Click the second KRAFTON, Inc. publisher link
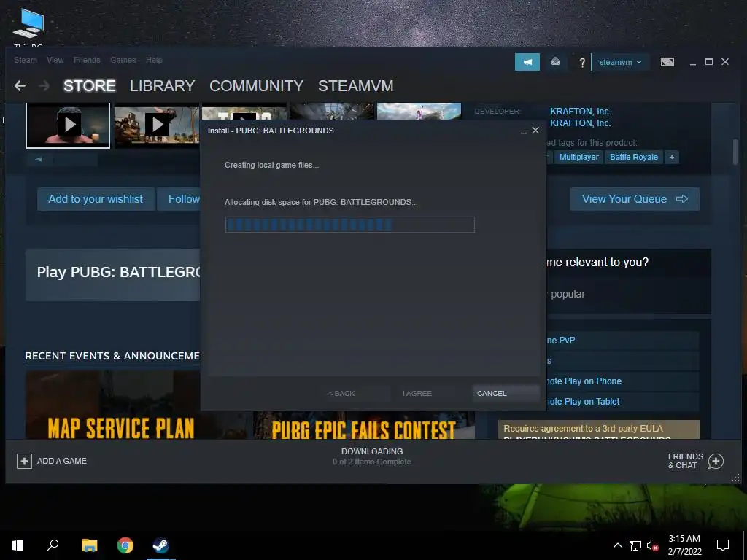Screen dimensions: 747x560 click(x=580, y=123)
